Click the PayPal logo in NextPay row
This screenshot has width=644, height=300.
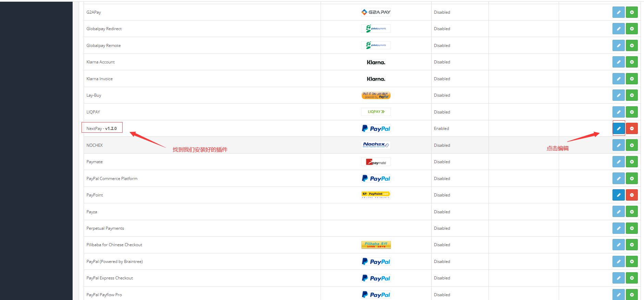pos(376,129)
